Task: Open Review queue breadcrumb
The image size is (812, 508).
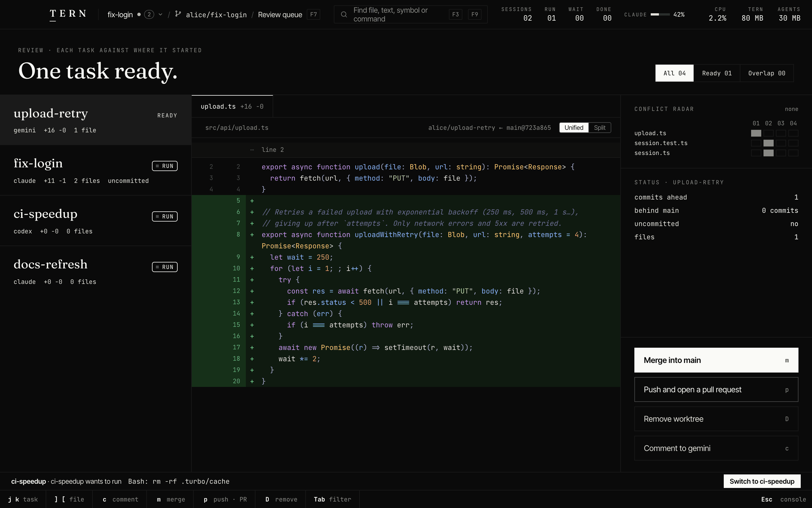Action: (x=280, y=14)
